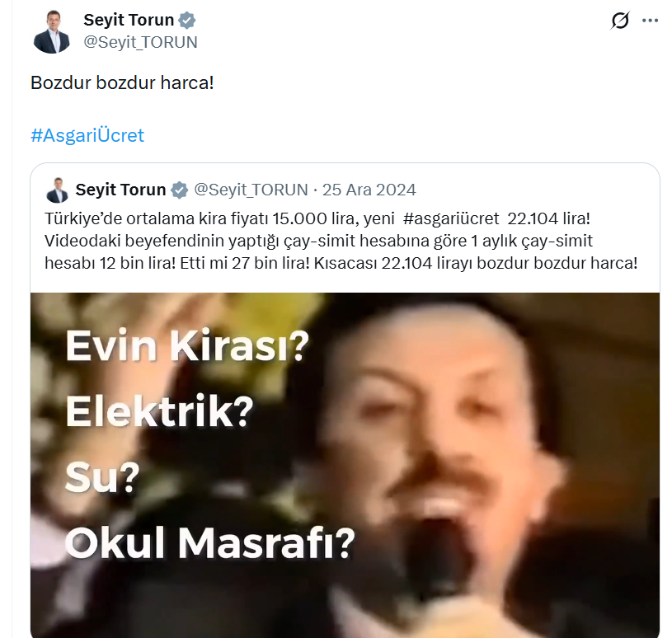Click Seyit Torun name in quoted tweet
This screenshot has width=672, height=638.
120,190
